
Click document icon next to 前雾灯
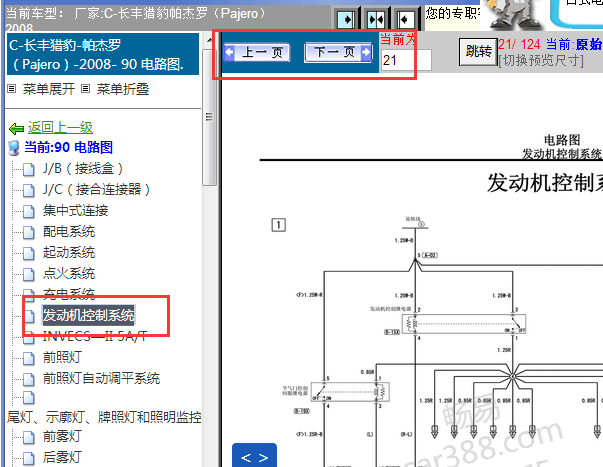(x=29, y=437)
